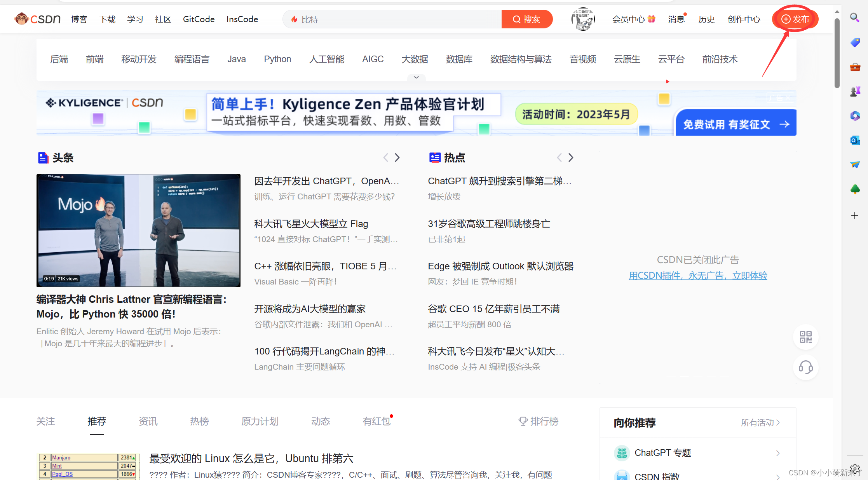The height and width of the screenshot is (480, 868).
Task: Click the 热点 news icon
Action: pos(435,158)
